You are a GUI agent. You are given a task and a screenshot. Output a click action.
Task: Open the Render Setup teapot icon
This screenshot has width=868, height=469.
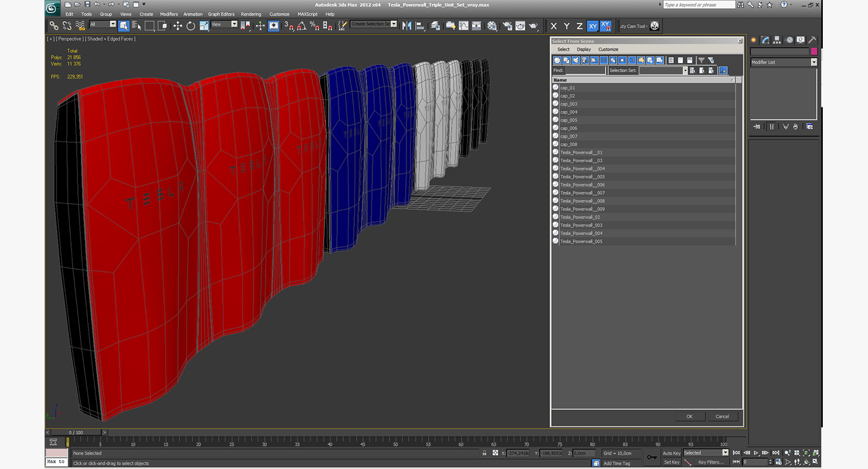coord(506,26)
